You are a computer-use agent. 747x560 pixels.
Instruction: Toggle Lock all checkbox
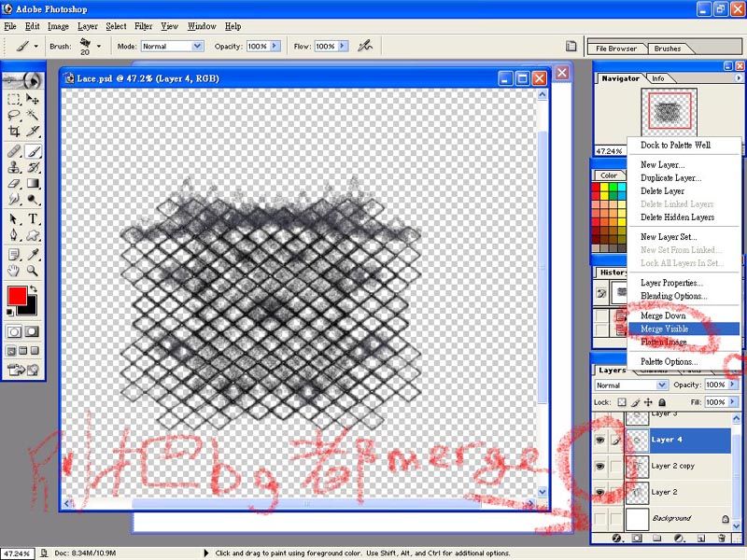click(662, 402)
